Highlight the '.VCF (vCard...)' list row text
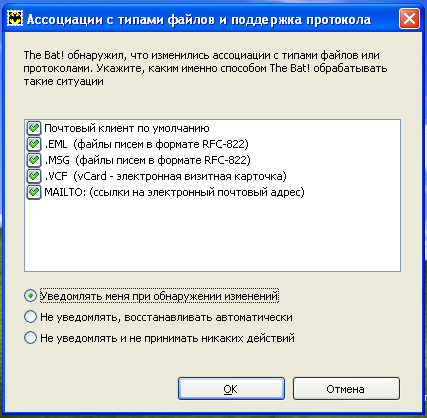Screen dimensions: 427x418 tap(165, 176)
